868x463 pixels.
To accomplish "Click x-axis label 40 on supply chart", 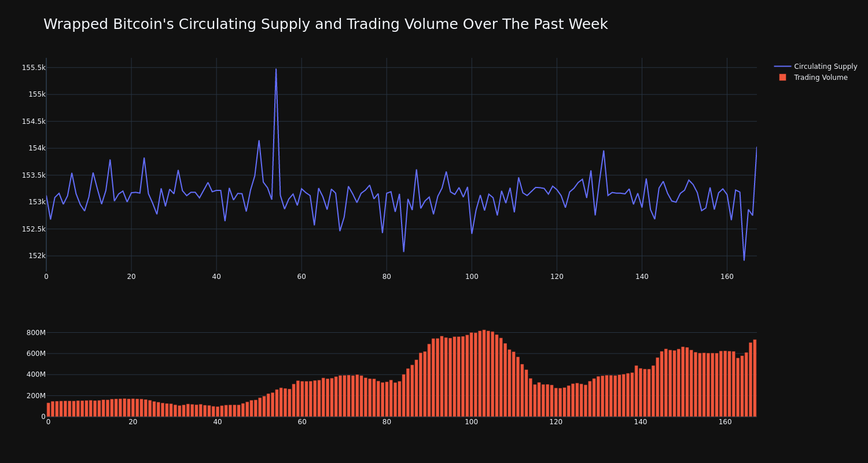I will pyautogui.click(x=216, y=277).
